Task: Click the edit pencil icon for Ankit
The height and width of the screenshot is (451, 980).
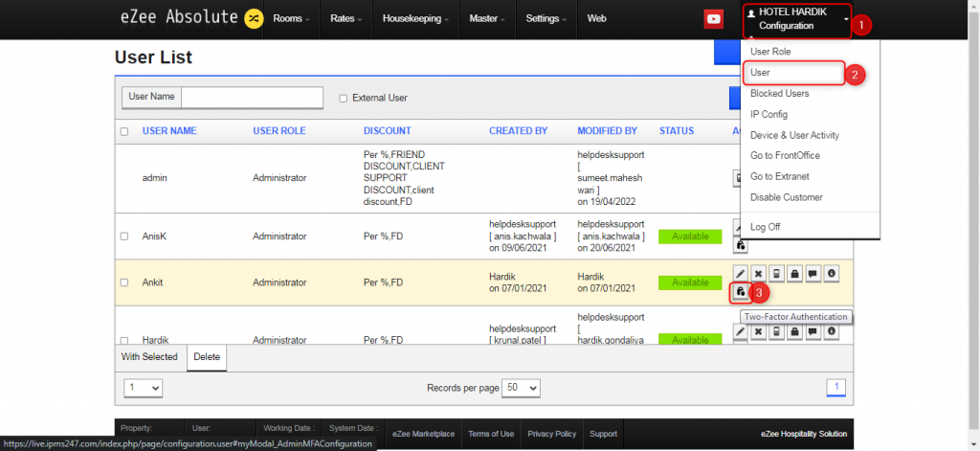Action: [740, 273]
